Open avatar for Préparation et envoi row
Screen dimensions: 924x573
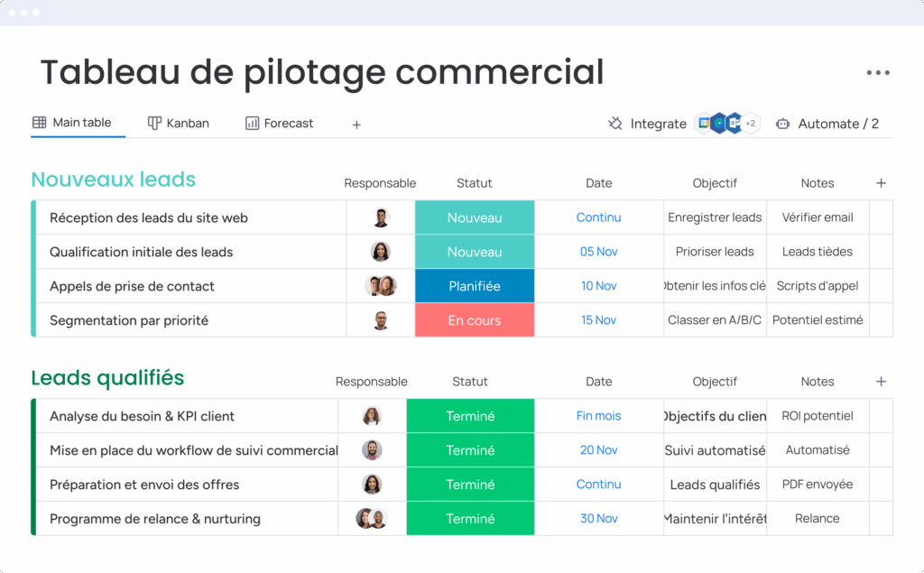tap(372, 485)
